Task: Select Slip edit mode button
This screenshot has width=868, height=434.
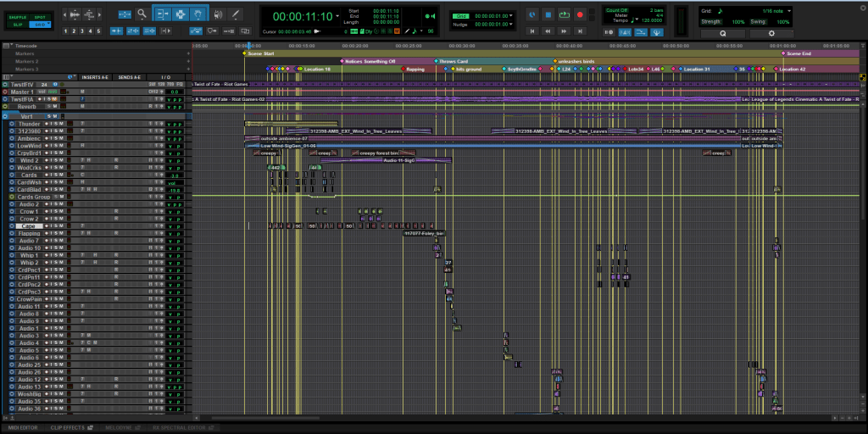Action: tap(19, 25)
